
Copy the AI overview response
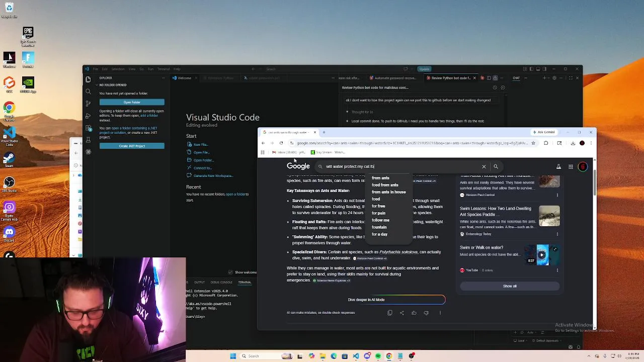390,313
